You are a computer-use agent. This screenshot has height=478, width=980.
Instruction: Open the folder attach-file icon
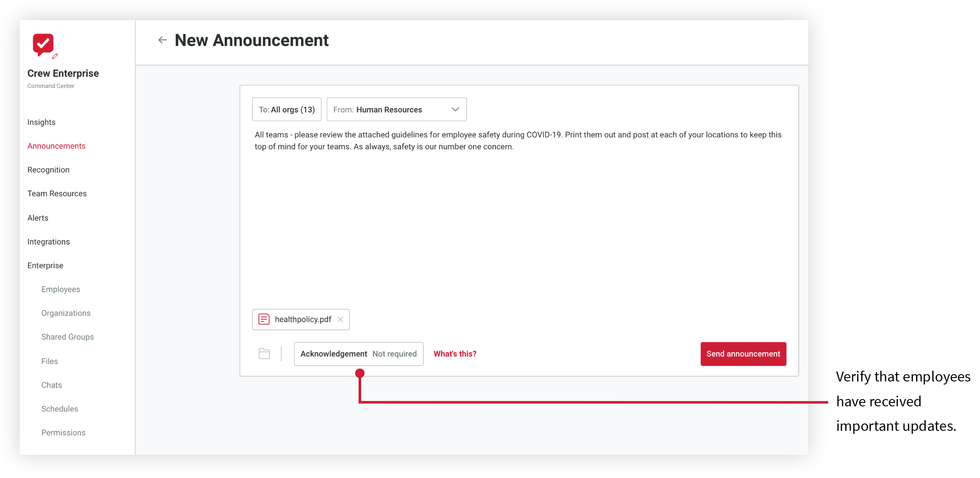coord(265,354)
